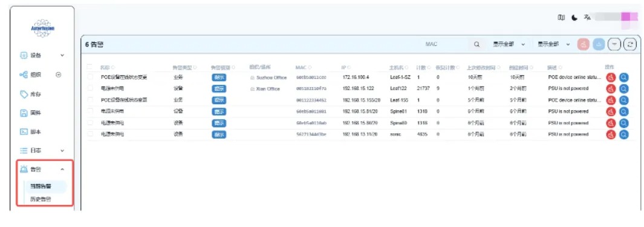Click the red action icon in the Leaf122 row
Image resolution: width=644 pixels, height=227 pixels.
pyautogui.click(x=611, y=88)
